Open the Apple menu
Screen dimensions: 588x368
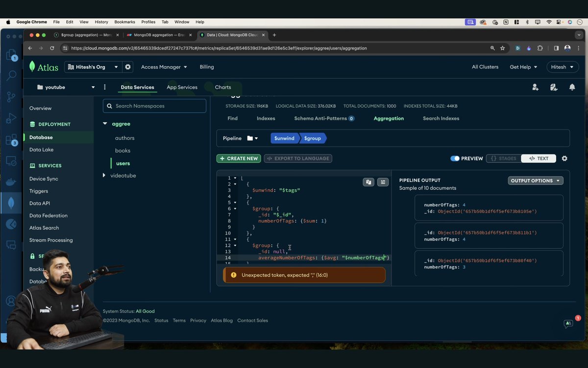click(8, 22)
